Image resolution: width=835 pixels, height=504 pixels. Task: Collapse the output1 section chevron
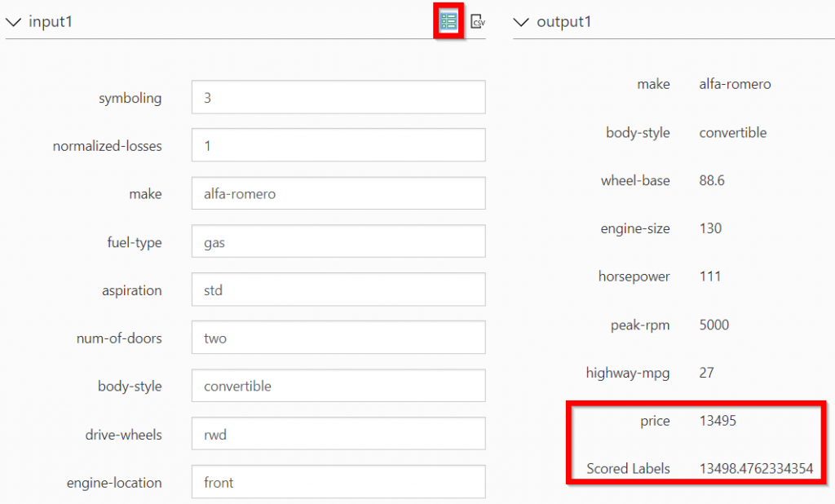(521, 22)
